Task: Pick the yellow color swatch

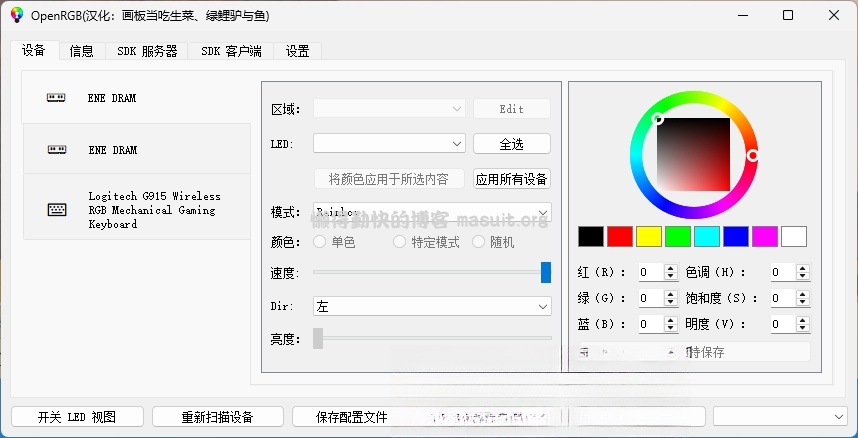Action: [x=649, y=237]
